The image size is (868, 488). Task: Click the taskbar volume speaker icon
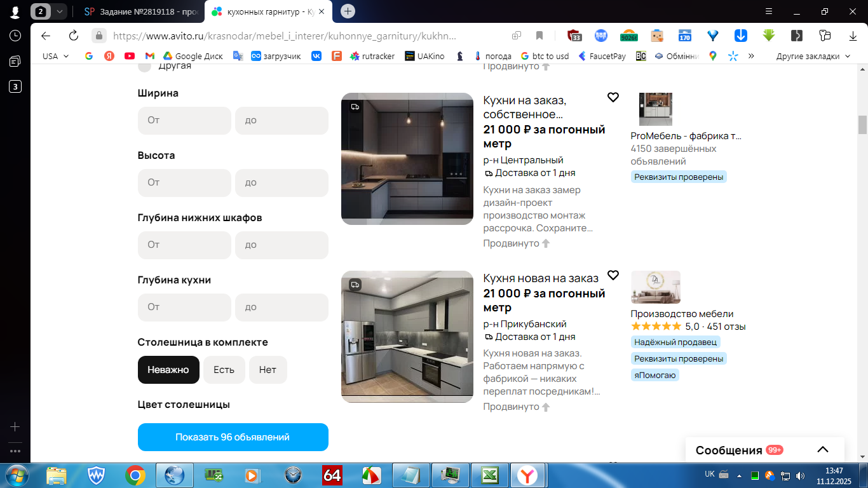coord(801,475)
